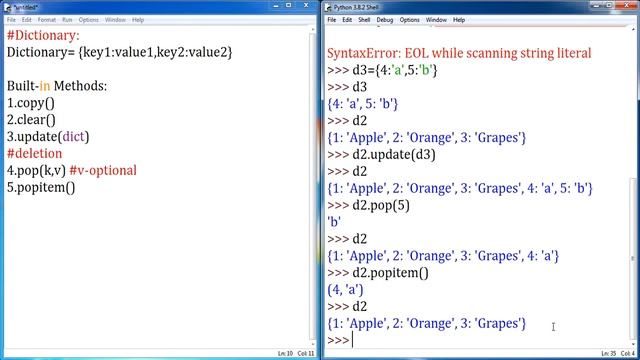Click the '1.copy()' line in editor
This screenshot has height=360, width=640.
tap(31, 103)
